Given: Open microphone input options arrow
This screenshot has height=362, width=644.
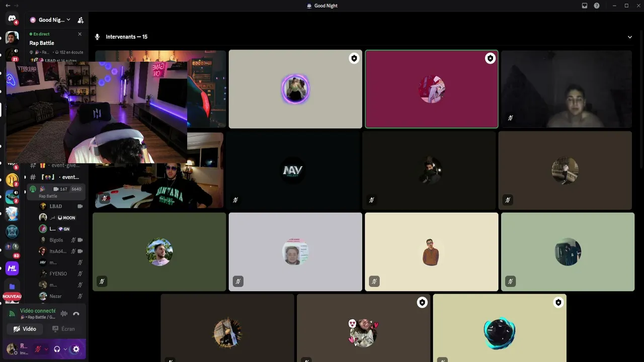Looking at the screenshot, I should click(46, 349).
